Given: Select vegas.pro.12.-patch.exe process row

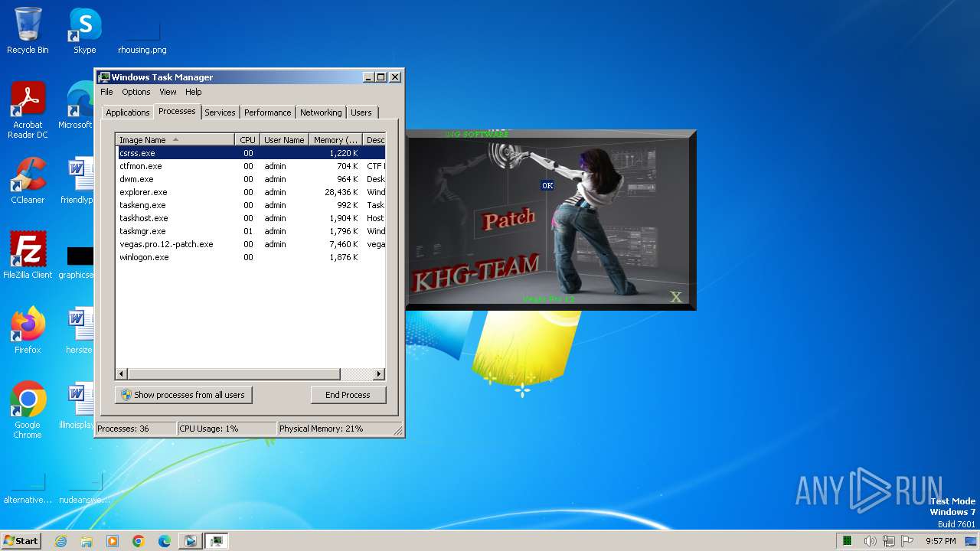Looking at the screenshot, I should tap(250, 244).
